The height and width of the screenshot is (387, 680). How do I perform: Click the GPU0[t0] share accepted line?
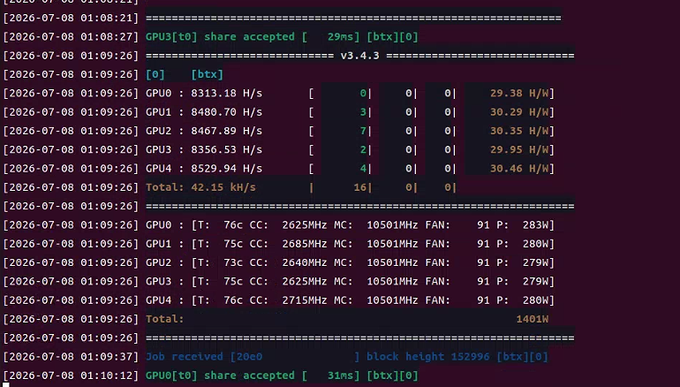tap(282, 375)
